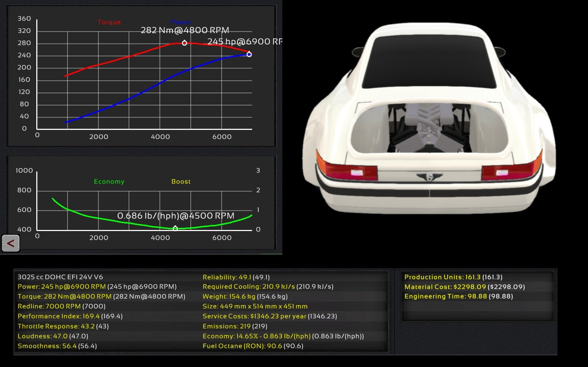Screen dimensions: 588x367
Task: Click the red Torque legend label
Action: tap(109, 22)
